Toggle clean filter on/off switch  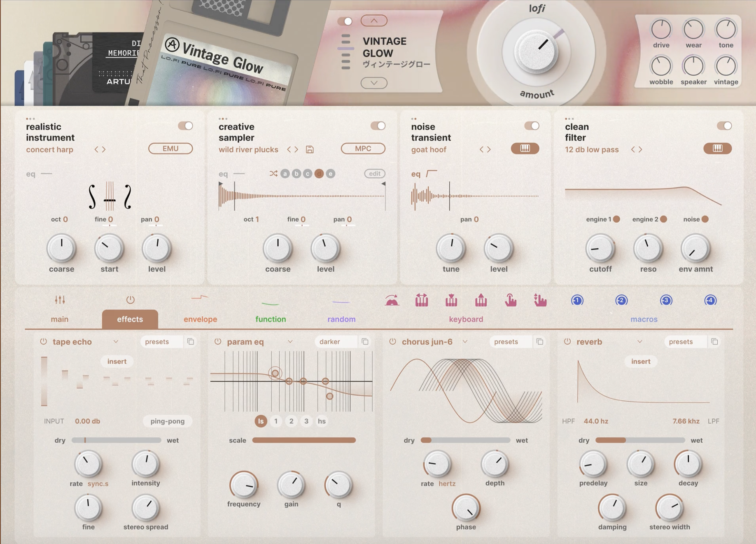point(724,126)
